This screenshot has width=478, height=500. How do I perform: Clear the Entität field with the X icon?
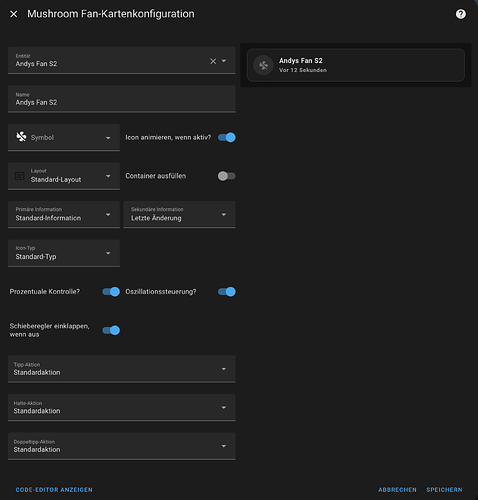213,61
